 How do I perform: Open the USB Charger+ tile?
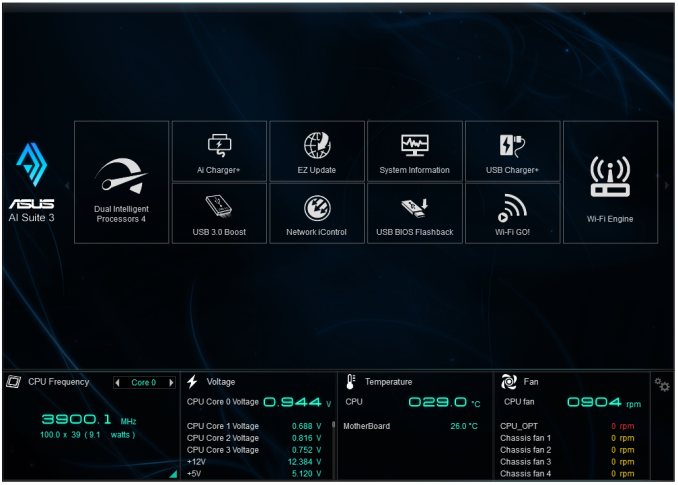click(x=512, y=151)
